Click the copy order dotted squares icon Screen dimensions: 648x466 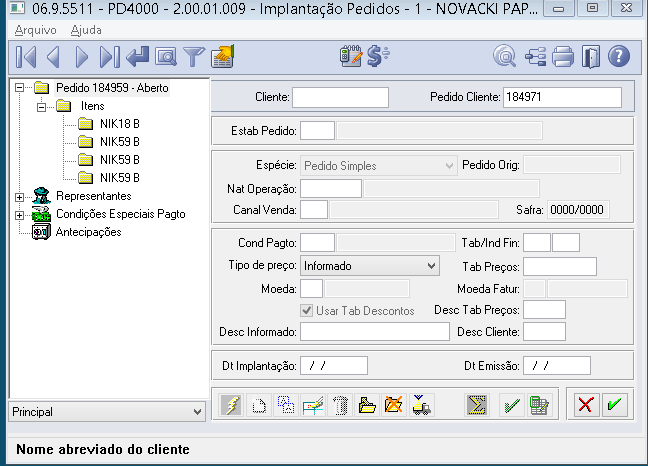(x=286, y=405)
